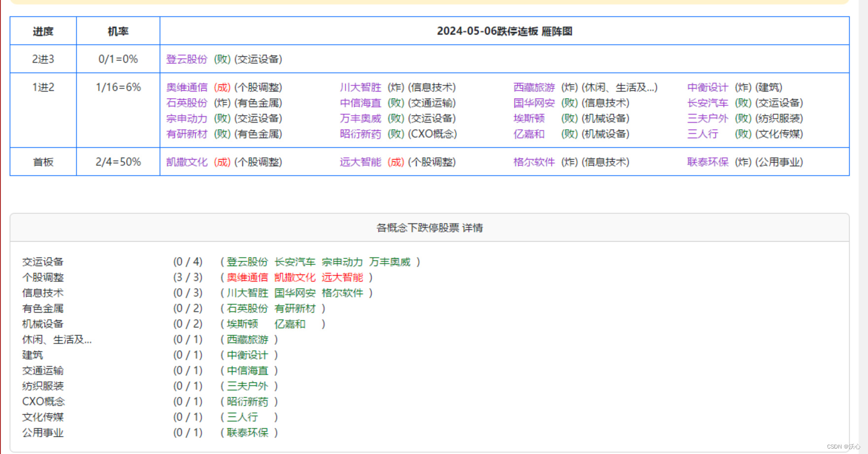Select the 机械设备 concept row label
The height and width of the screenshot is (454, 868).
tap(43, 324)
